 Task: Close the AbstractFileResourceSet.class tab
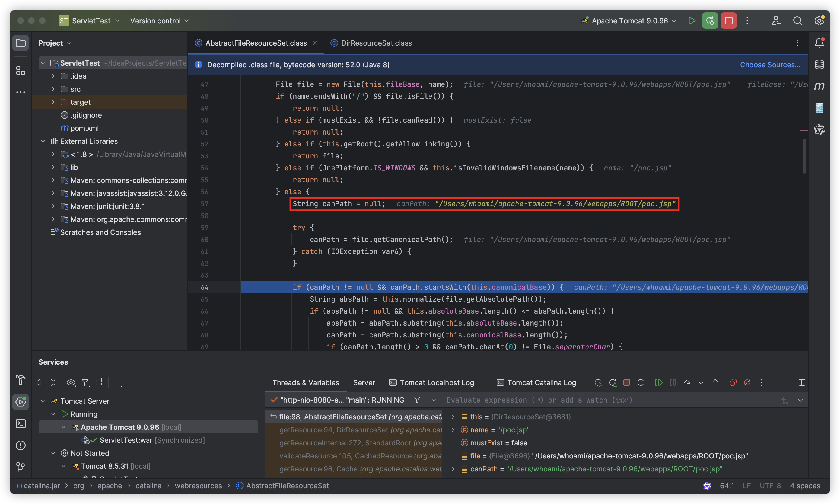click(x=315, y=43)
